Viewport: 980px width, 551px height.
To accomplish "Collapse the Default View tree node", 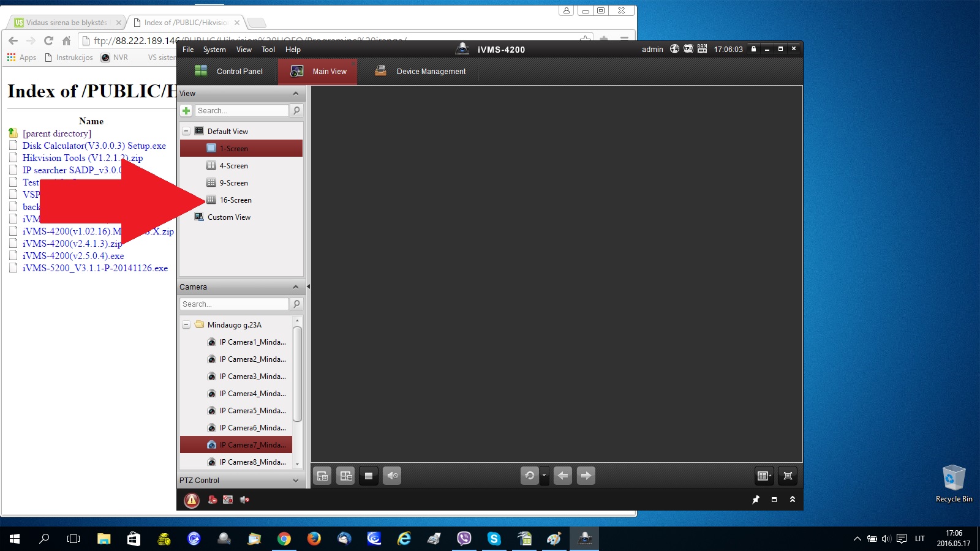I will [x=186, y=132].
